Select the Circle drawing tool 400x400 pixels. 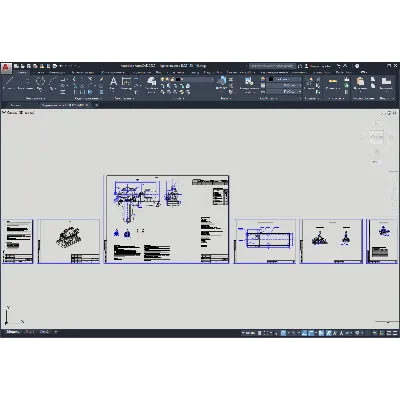(40, 82)
